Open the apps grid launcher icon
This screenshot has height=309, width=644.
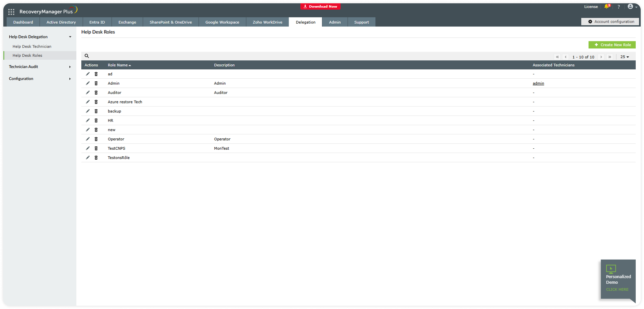coord(11,12)
